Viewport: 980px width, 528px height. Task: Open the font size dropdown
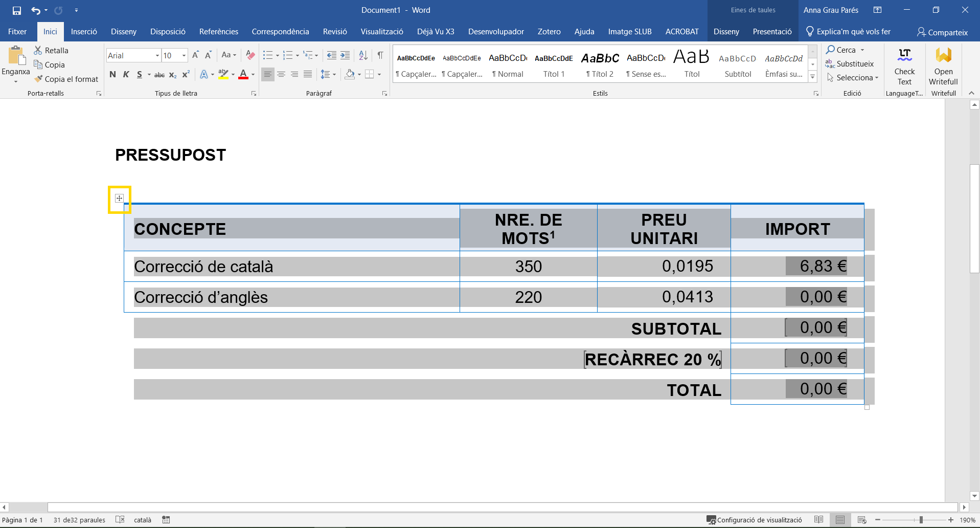[x=184, y=56]
